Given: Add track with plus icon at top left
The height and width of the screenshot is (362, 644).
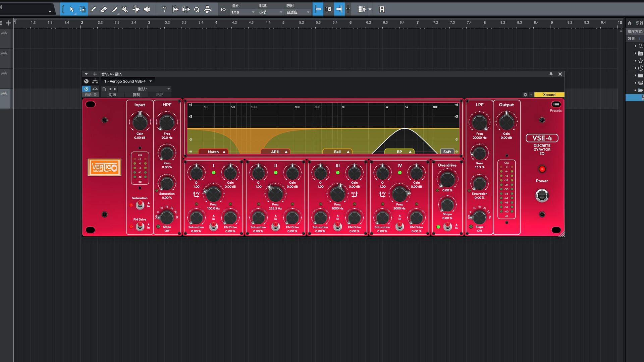Looking at the screenshot, I should point(8,23).
